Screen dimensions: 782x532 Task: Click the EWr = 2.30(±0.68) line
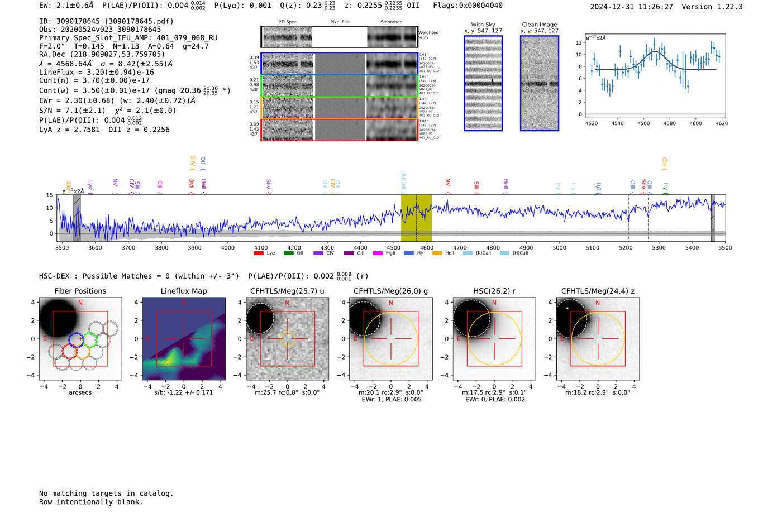tap(117, 101)
